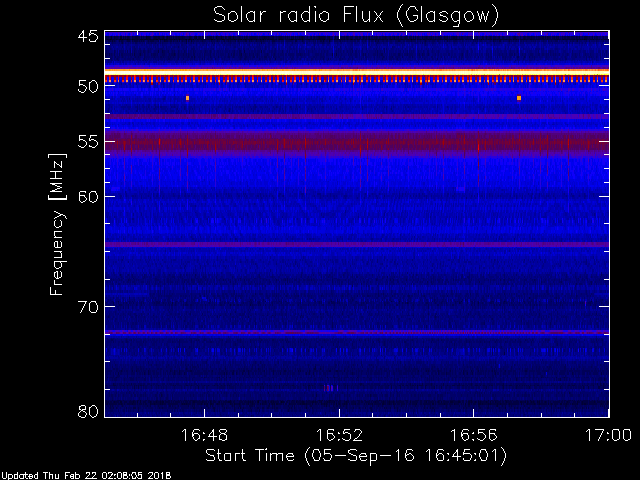The image size is (640, 480).
Task: Click the "Updated Thu Feb 22 02:08:05 2018" text
Action: tap(86, 476)
